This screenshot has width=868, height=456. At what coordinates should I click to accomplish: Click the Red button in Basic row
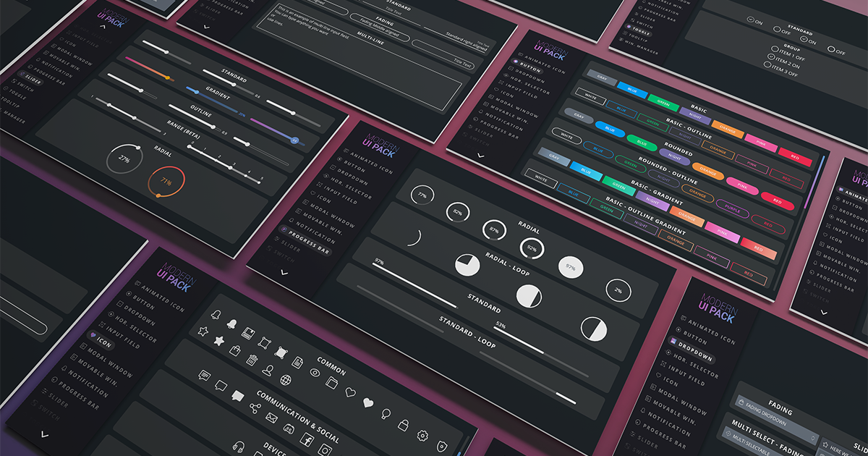795,157
